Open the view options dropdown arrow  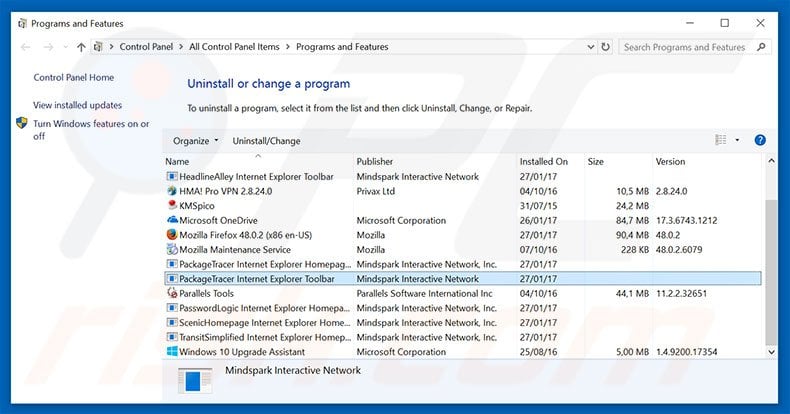click(737, 140)
